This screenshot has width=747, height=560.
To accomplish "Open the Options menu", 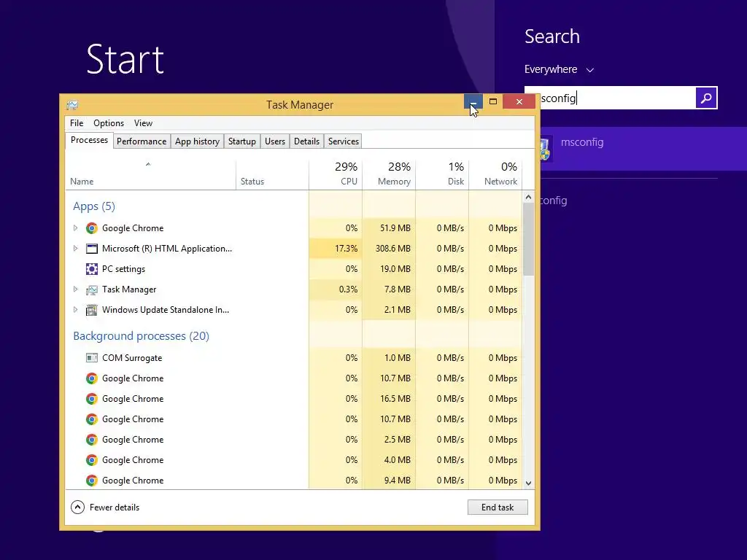I will coord(109,123).
